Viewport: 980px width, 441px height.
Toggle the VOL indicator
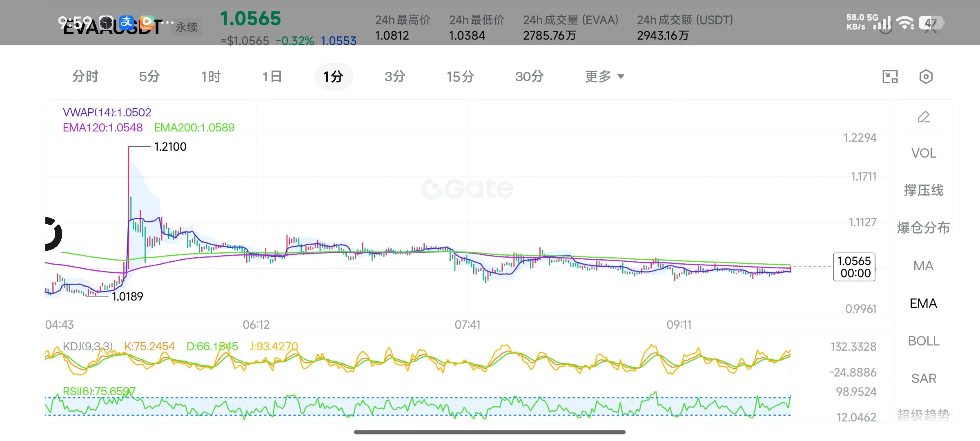[x=924, y=153]
